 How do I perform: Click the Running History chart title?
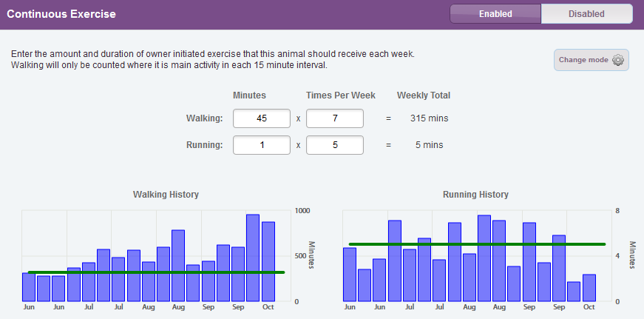(475, 195)
